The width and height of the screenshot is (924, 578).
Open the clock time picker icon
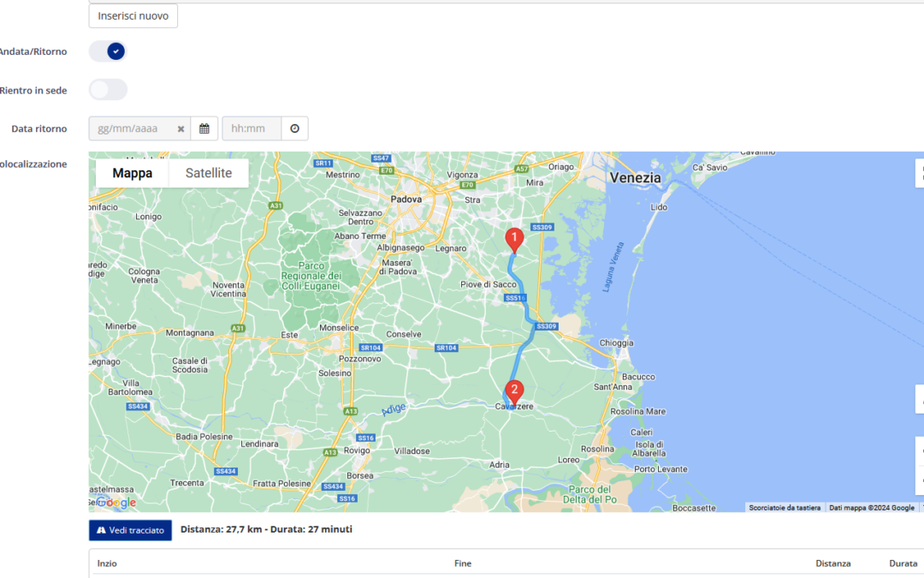(x=294, y=128)
